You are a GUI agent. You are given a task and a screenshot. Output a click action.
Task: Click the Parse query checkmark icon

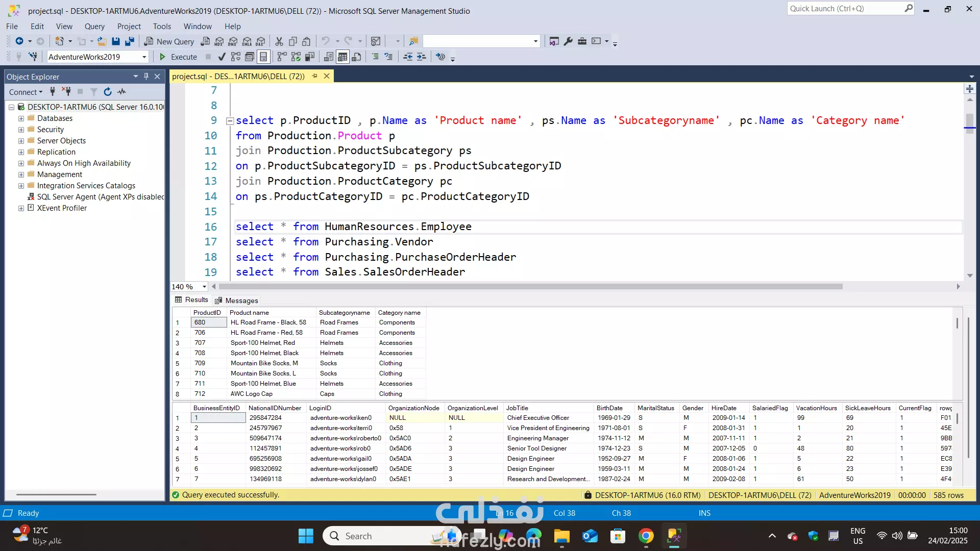coord(222,57)
